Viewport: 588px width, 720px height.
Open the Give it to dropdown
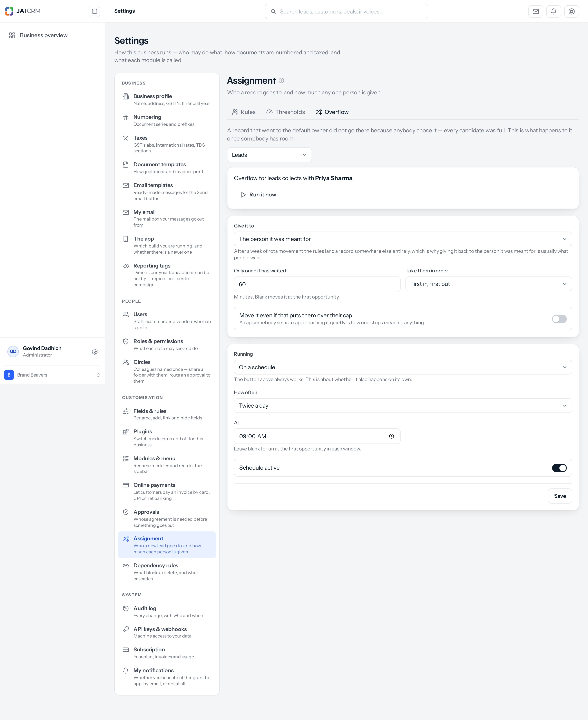pyautogui.click(x=403, y=239)
